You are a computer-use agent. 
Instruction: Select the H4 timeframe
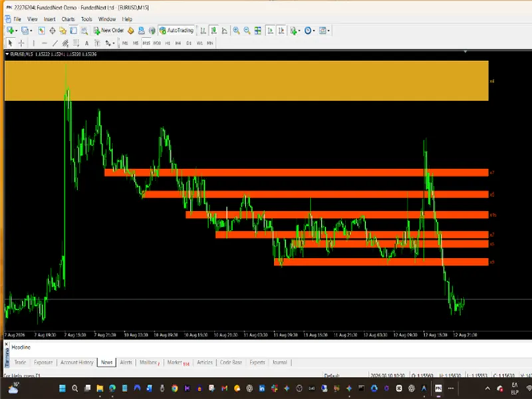(x=178, y=43)
